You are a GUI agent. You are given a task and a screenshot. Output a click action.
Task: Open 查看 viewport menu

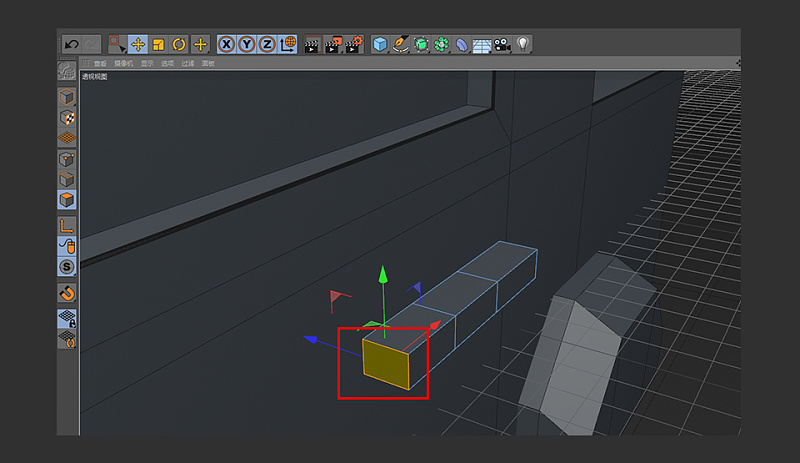click(100, 63)
